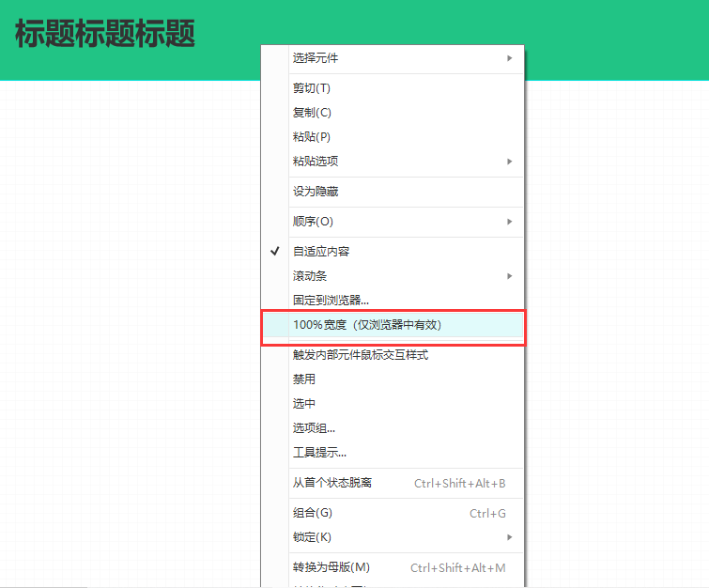Select 设为隐藏 to hide the widget
Screen dimensions: 709x588
(316, 192)
